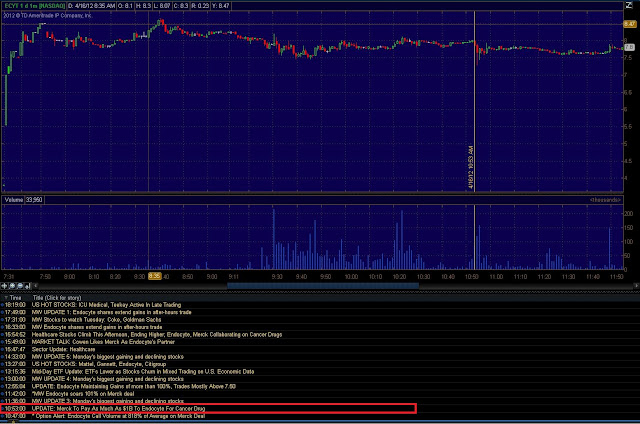Open story 'US HOT STOCKS: ICU Medical, Teekay'

(106, 305)
